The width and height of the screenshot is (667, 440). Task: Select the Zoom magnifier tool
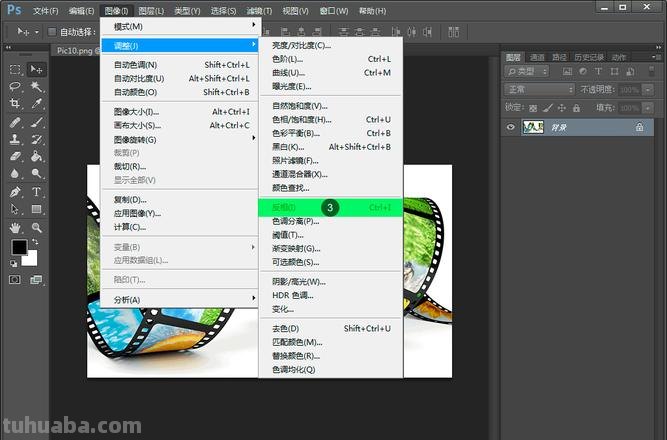[x=37, y=228]
